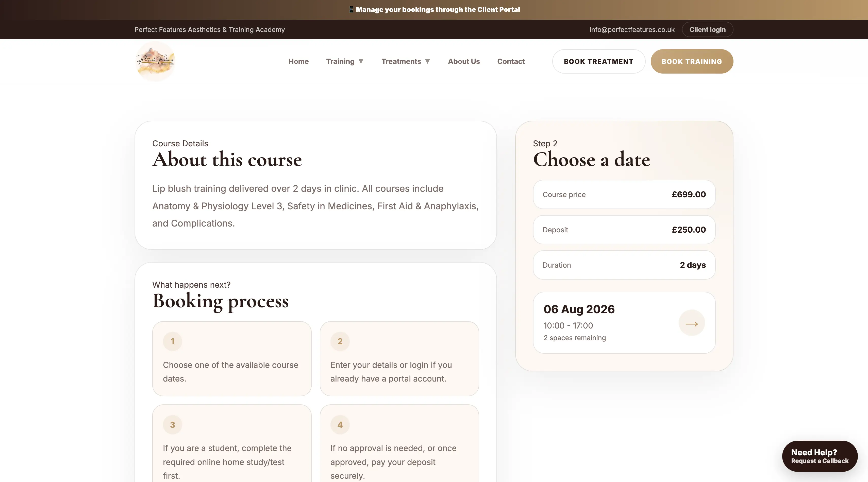Click the Book Treatment button

pos(598,61)
